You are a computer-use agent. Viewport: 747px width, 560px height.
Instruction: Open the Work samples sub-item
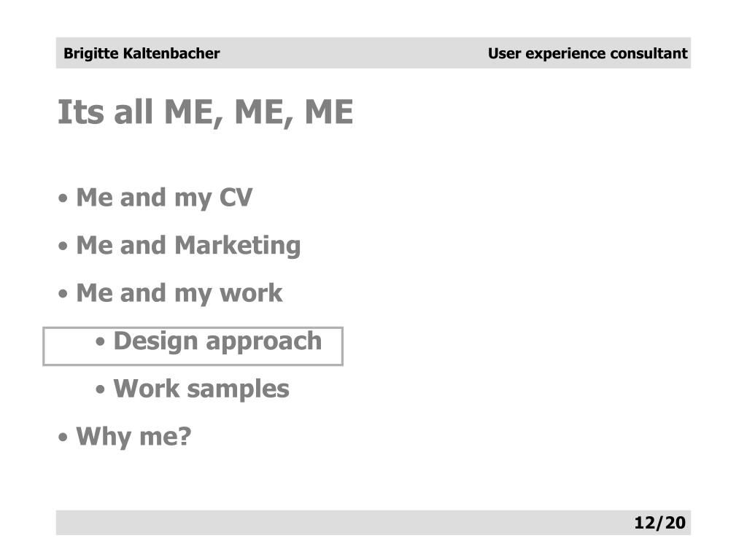point(201,389)
